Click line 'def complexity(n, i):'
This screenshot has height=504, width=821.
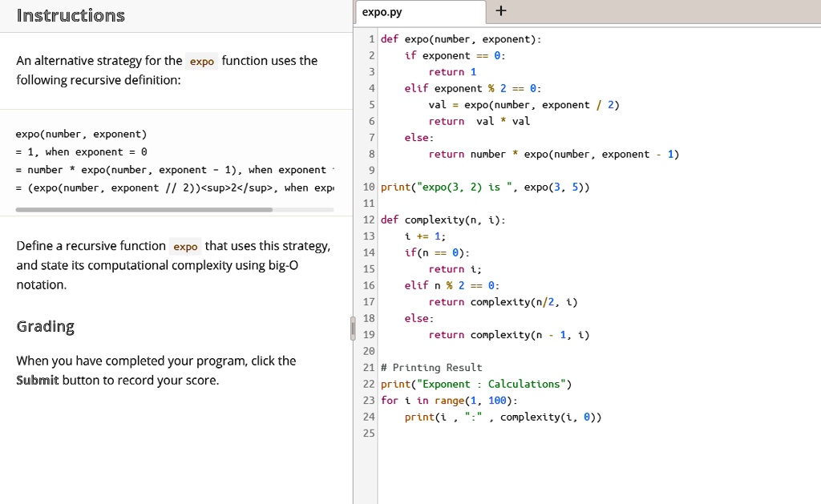pyautogui.click(x=443, y=220)
